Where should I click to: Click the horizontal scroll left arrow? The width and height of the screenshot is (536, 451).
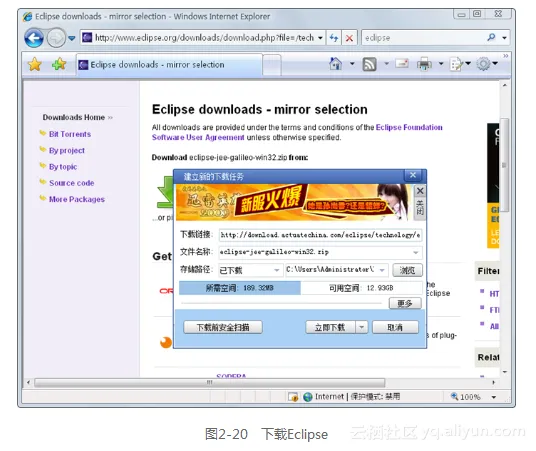tap(29, 382)
